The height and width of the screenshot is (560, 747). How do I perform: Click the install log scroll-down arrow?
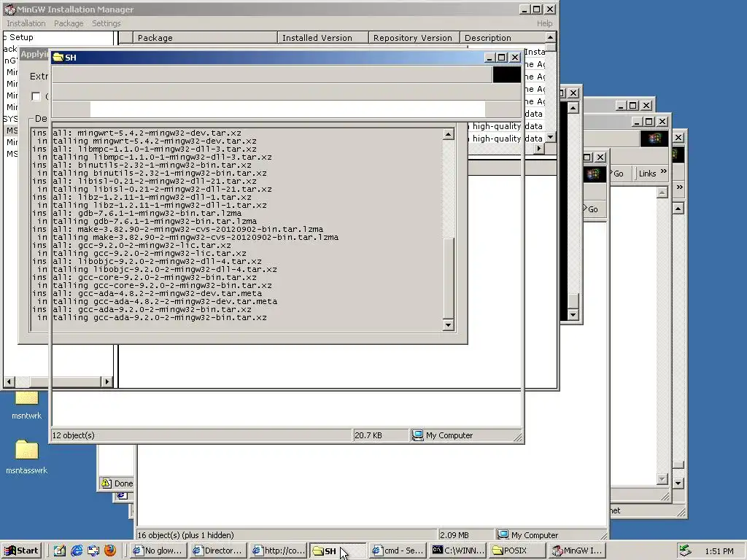[448, 325]
